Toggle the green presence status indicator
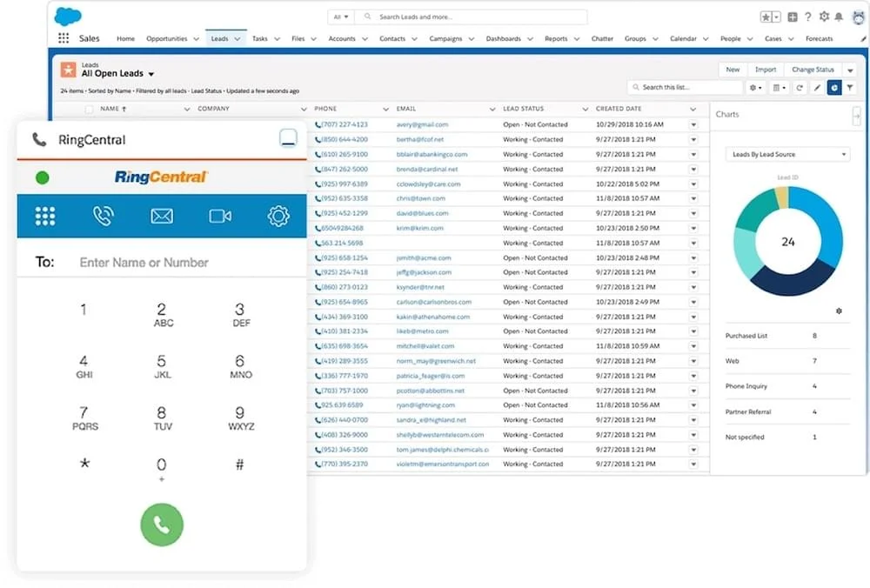 click(42, 178)
